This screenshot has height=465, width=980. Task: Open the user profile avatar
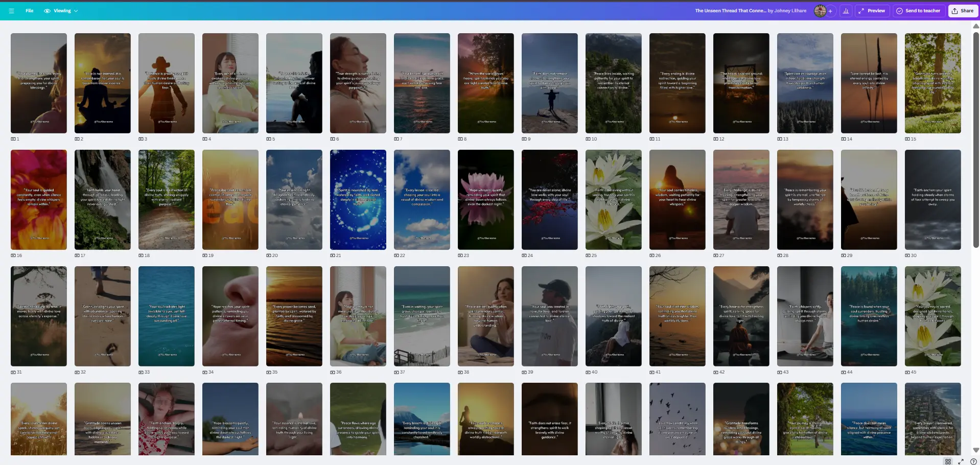tap(820, 11)
